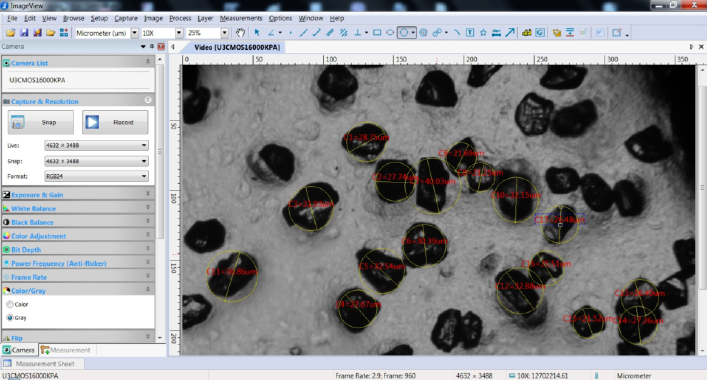Select the text annotation tool
Screen dimensions: 707x380
click(x=470, y=32)
